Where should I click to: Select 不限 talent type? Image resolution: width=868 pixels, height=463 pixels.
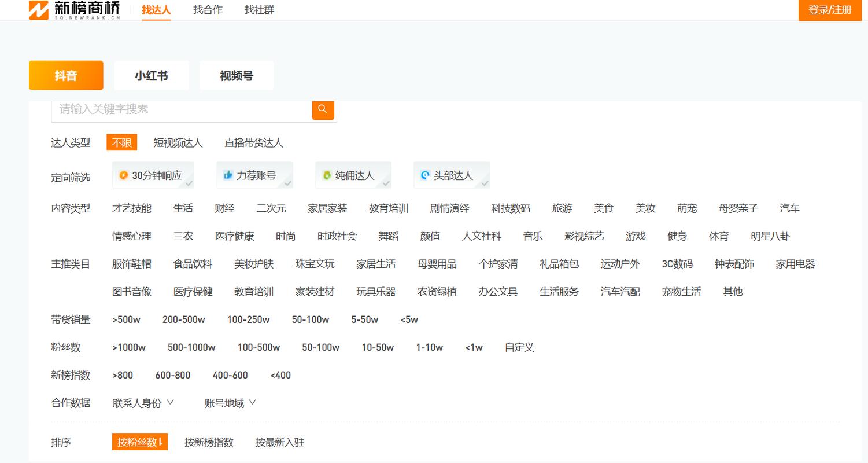pyautogui.click(x=122, y=143)
